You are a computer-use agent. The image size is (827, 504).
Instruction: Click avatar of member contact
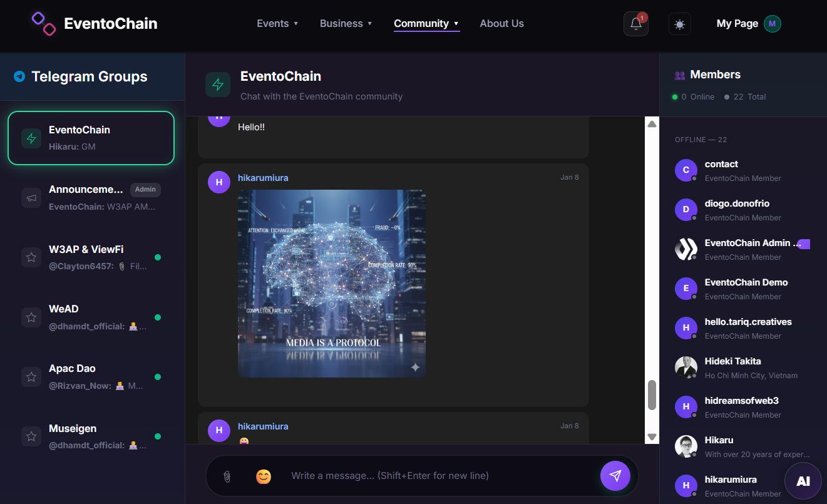686,170
